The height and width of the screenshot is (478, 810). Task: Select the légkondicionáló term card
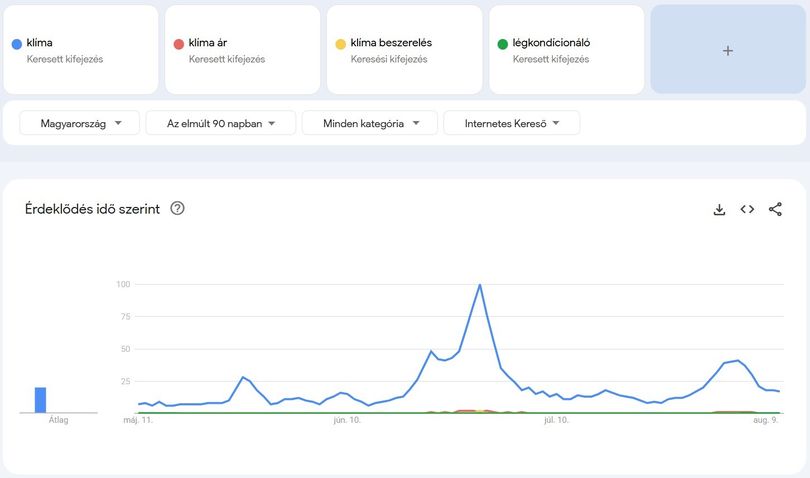click(x=567, y=50)
